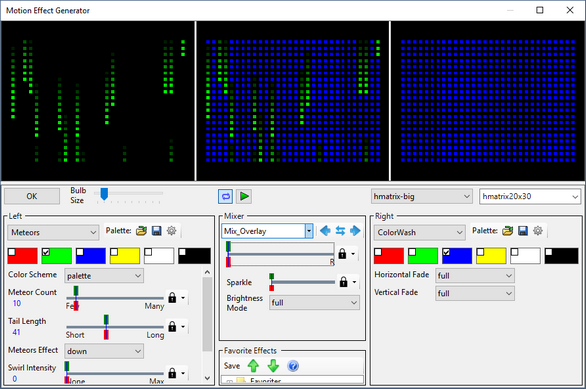This screenshot has height=389, width=586.
Task: Click the Left panel scroll up arrow
Action: coord(207,272)
